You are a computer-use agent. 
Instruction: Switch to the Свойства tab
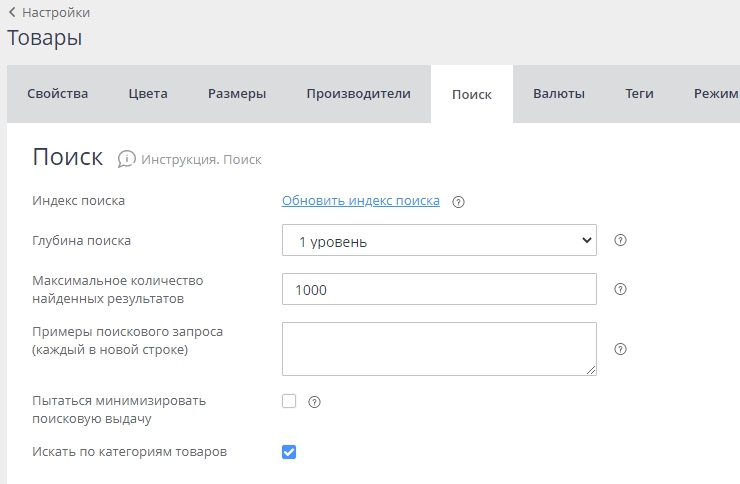pyautogui.click(x=58, y=94)
